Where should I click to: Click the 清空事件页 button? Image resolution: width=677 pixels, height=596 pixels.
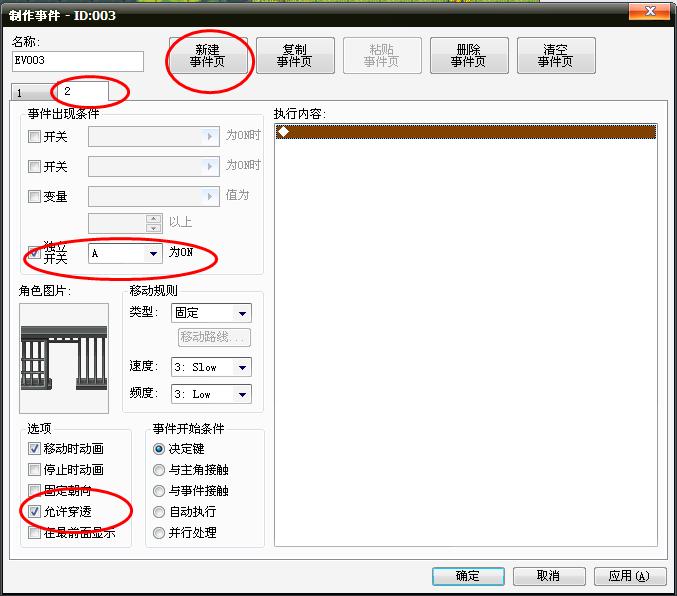coord(556,56)
